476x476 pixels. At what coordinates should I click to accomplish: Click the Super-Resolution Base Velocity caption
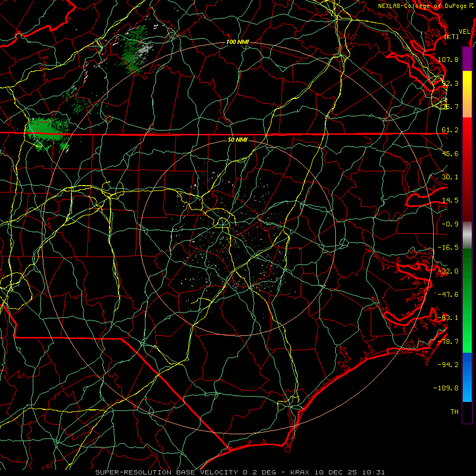pyautogui.click(x=240, y=472)
